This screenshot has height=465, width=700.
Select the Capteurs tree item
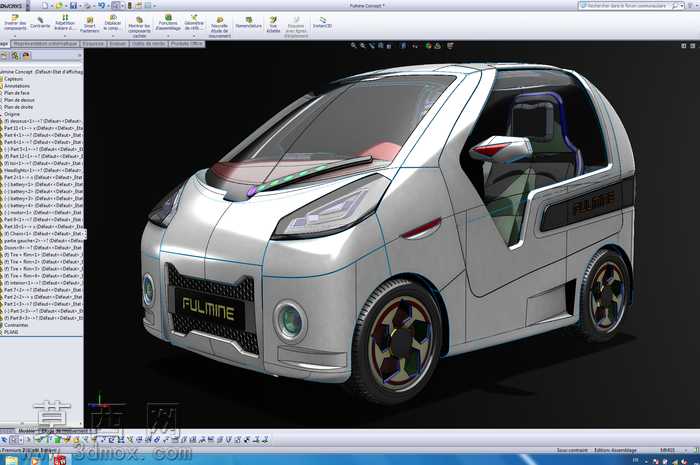(13, 79)
